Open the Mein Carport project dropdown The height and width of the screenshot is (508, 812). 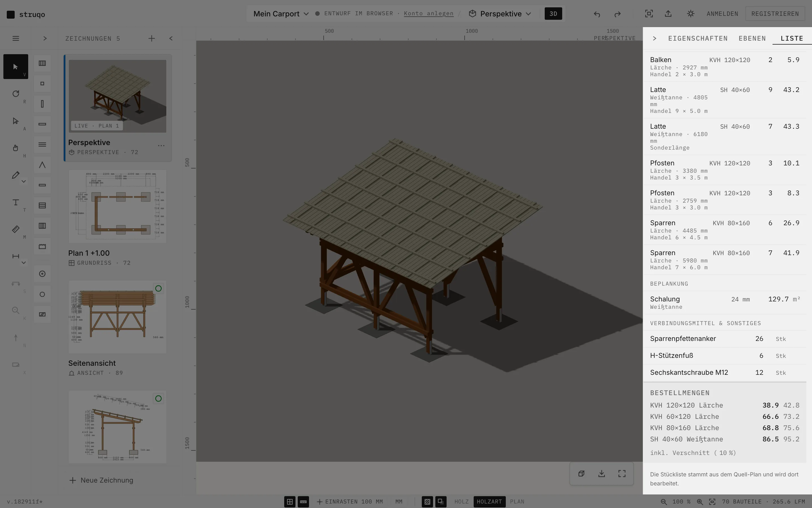[281, 14]
